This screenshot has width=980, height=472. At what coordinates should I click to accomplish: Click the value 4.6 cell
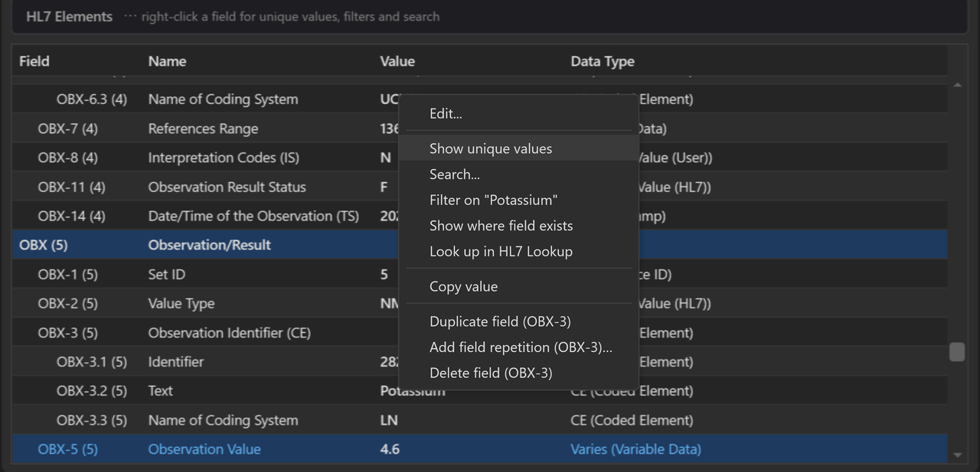pyautogui.click(x=390, y=449)
